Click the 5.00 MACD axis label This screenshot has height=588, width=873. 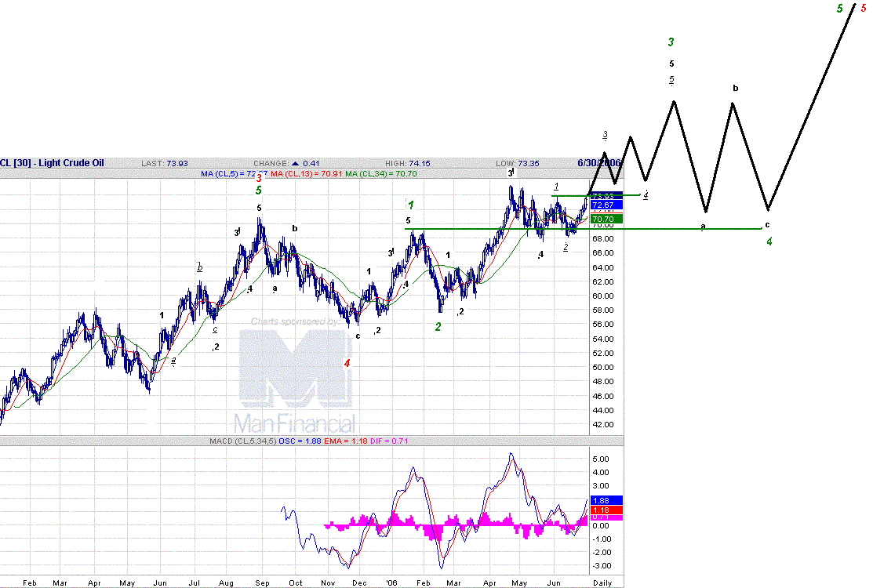[602, 459]
